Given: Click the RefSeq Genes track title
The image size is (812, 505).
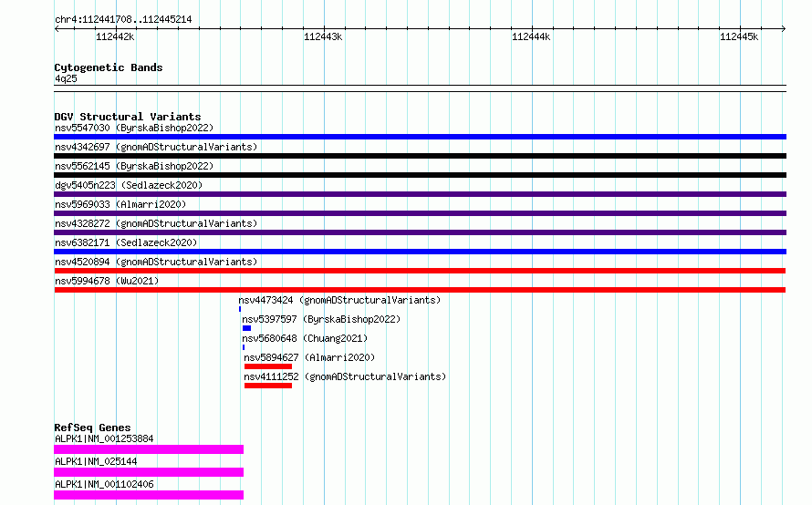Looking at the screenshot, I should pos(92,428).
